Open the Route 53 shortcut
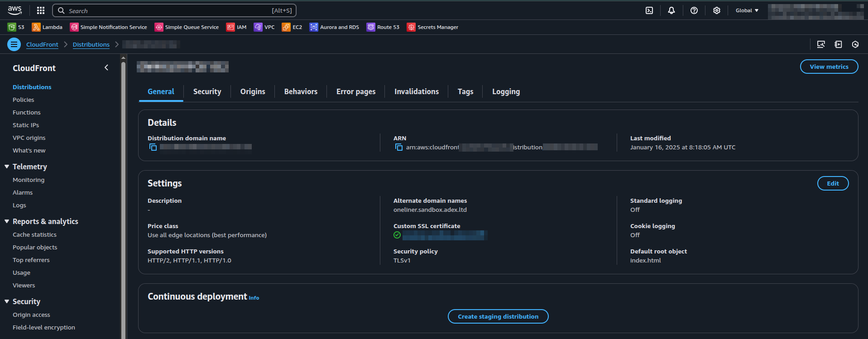Viewport: 868px width, 339px height. tap(383, 27)
